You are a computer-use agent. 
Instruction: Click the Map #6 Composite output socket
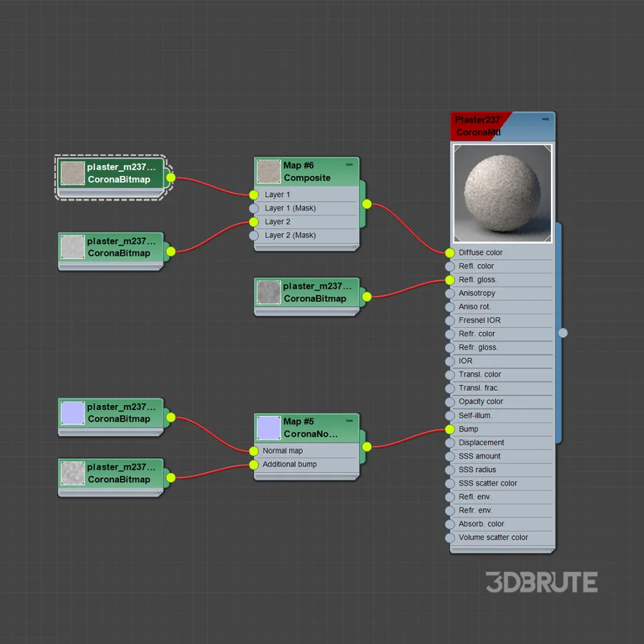[x=367, y=204]
